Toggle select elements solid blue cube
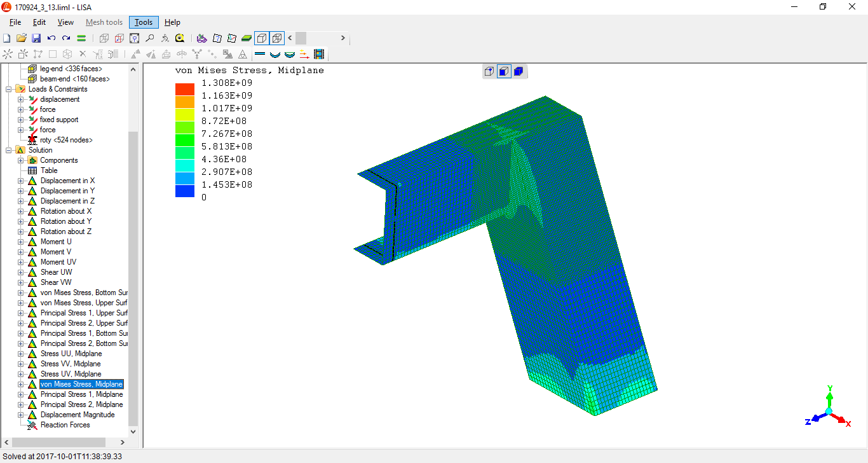Screen dimensions: 868x463 pos(519,71)
